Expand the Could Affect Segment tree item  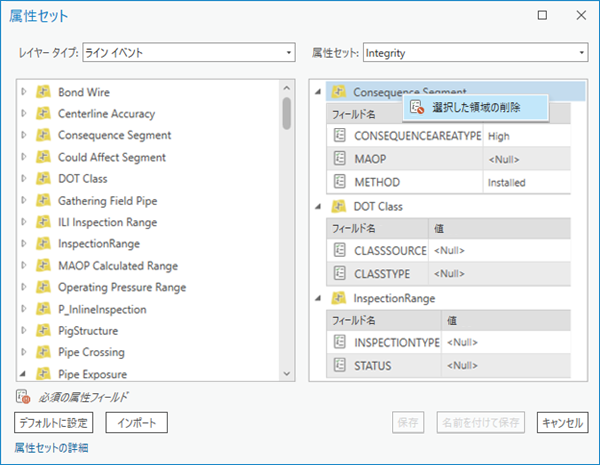pos(24,157)
